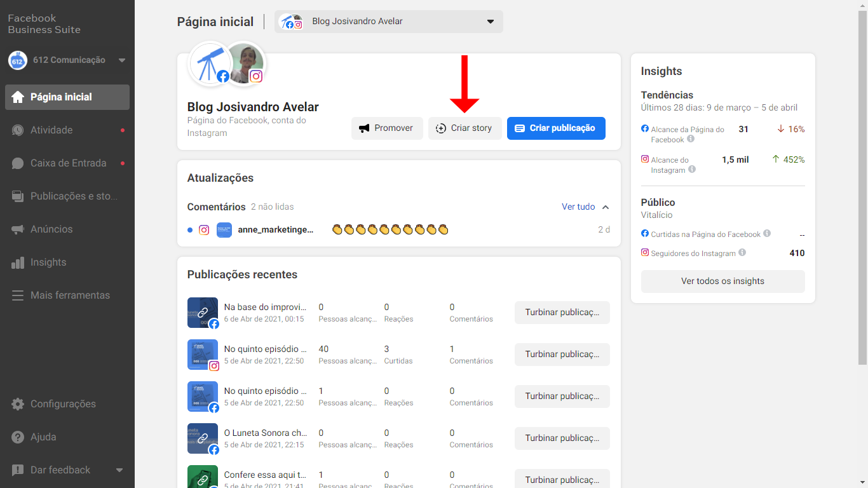Click the Configurações gear icon

point(18,404)
